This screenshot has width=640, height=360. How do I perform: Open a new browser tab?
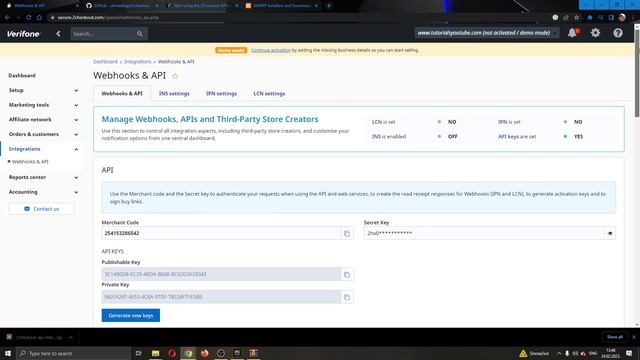(329, 6)
